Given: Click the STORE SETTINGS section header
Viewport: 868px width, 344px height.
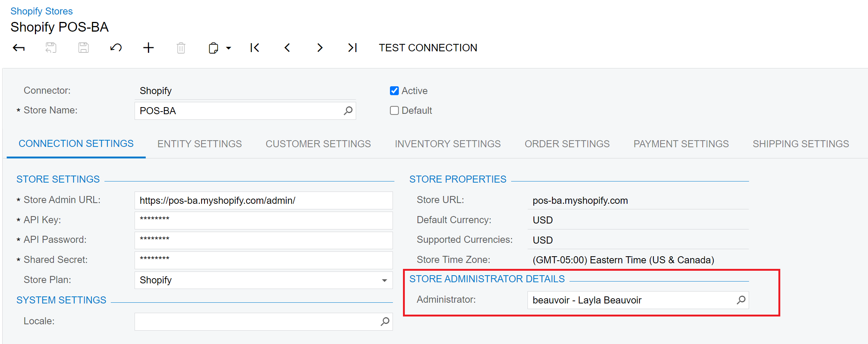Looking at the screenshot, I should (58, 179).
